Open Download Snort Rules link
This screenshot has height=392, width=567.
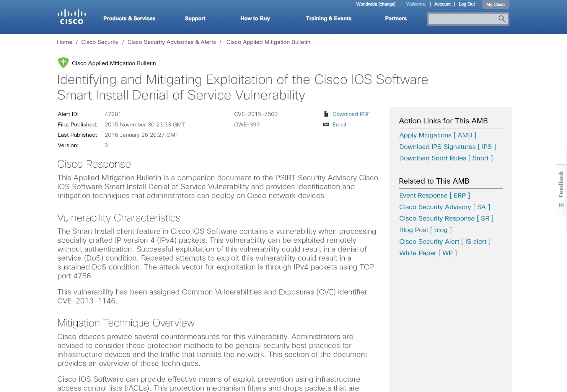tap(446, 158)
